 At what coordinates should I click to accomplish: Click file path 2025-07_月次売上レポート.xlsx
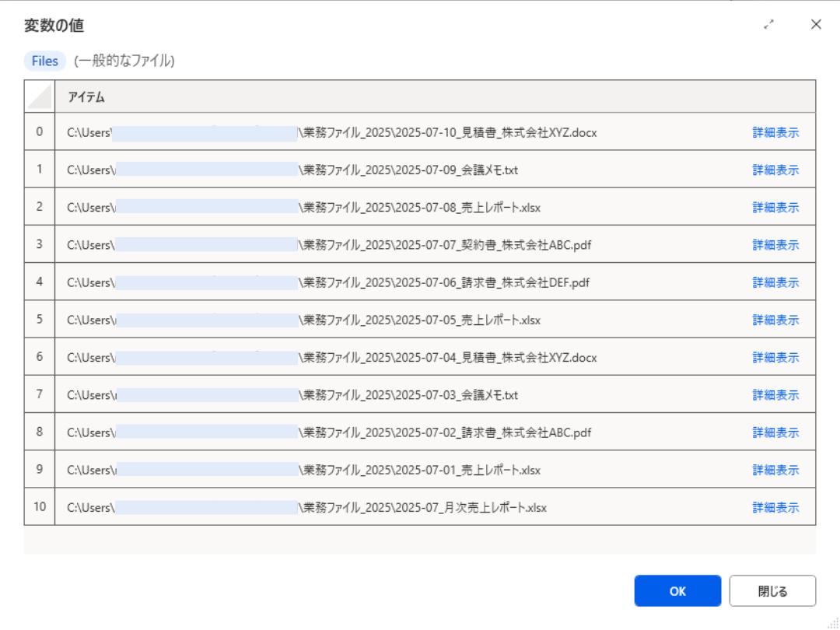[307, 507]
